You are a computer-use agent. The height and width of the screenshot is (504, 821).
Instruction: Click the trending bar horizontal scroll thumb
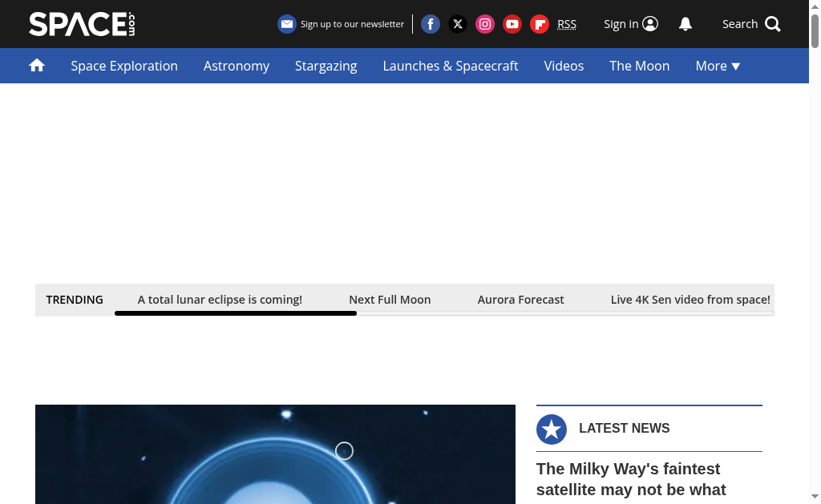pyautogui.click(x=236, y=313)
